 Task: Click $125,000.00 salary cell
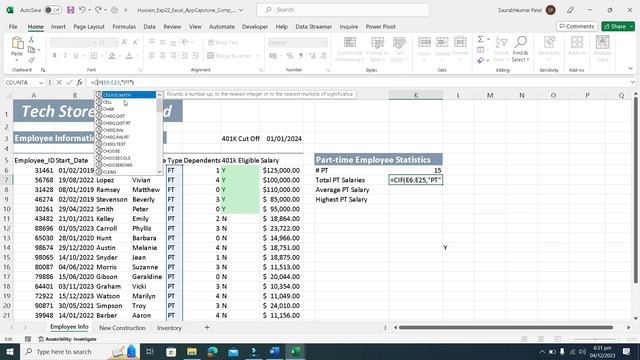coord(281,170)
